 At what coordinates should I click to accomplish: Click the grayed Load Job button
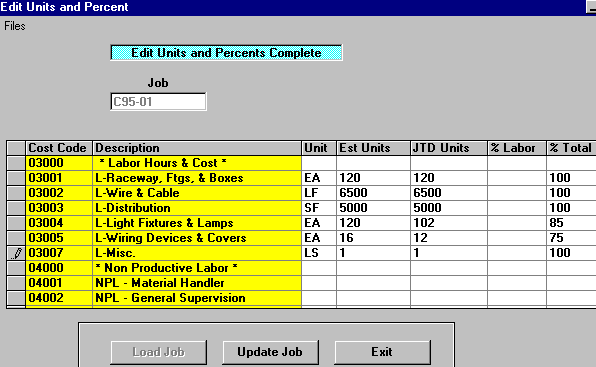(159, 352)
